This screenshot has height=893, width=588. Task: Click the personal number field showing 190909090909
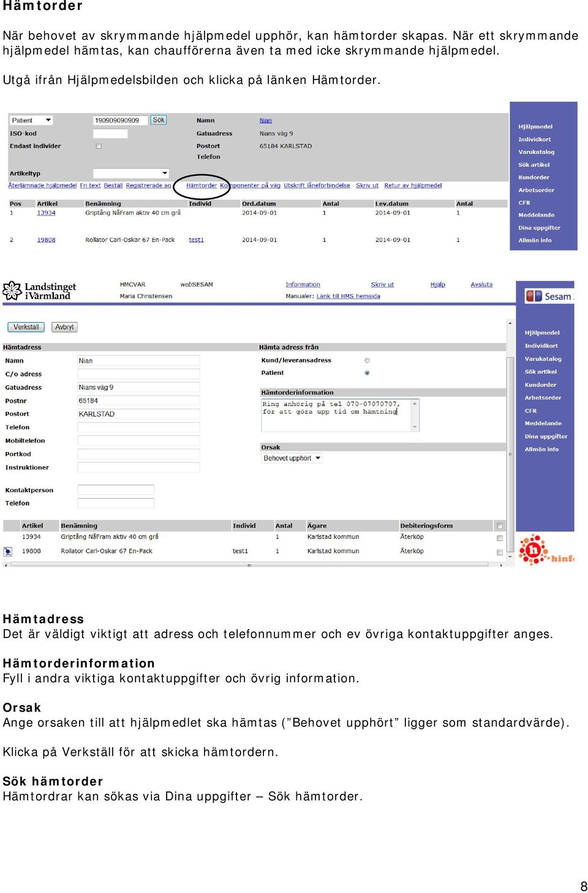tap(120, 121)
